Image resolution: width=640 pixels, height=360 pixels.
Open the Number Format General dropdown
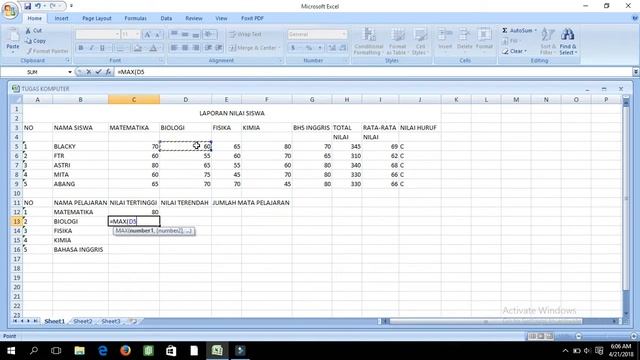pyautogui.click(x=344, y=34)
